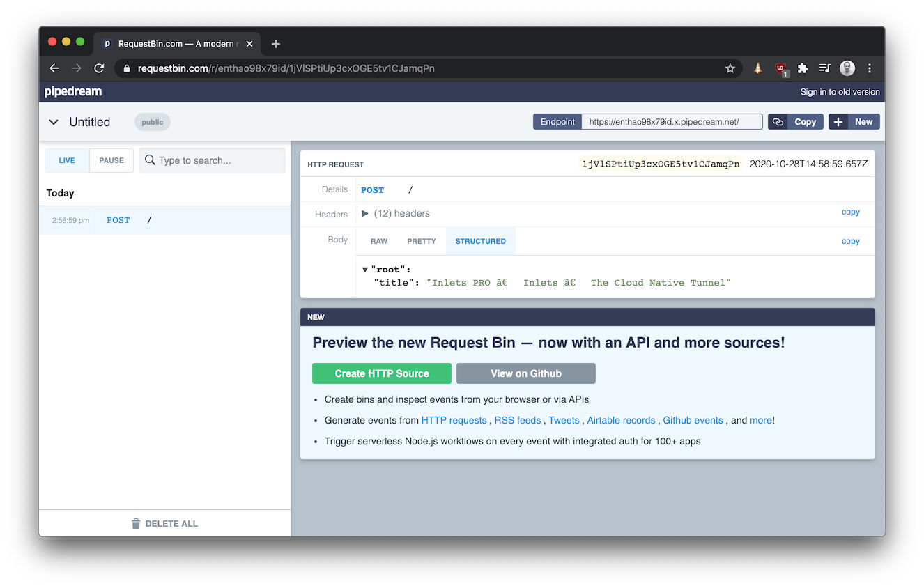This screenshot has height=588, width=924.
Task: Click the Endpoint label
Action: [557, 122]
